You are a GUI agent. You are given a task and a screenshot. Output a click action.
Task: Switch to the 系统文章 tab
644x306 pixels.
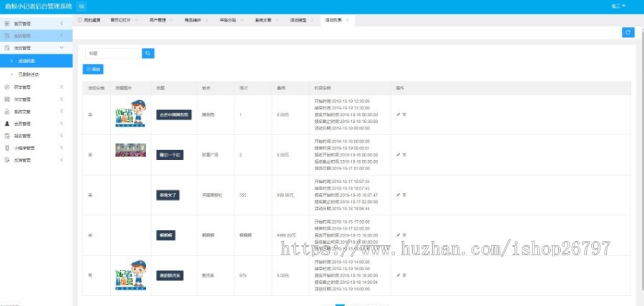point(263,20)
